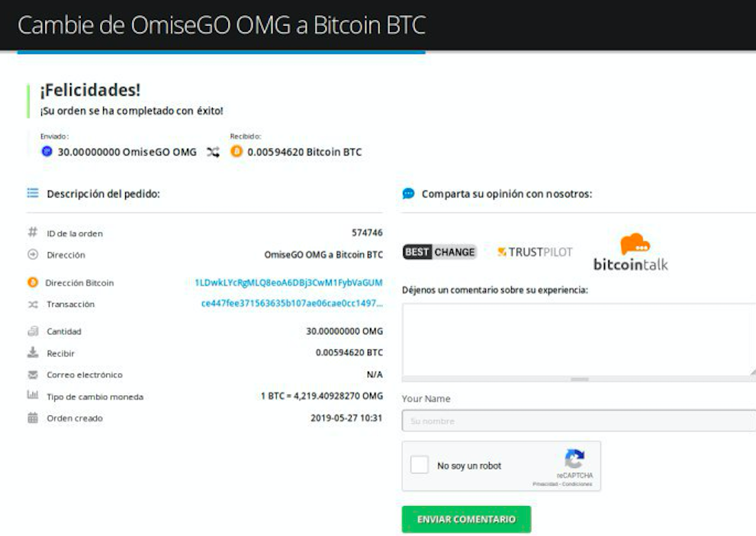Click the envelope icon beside Correo electrónico
The height and width of the screenshot is (536, 756).
pyautogui.click(x=33, y=375)
